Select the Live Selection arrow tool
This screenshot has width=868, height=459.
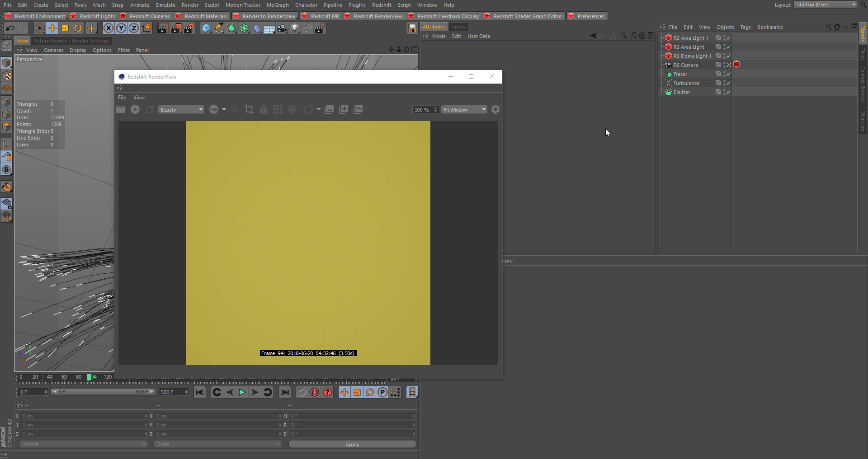tap(40, 28)
